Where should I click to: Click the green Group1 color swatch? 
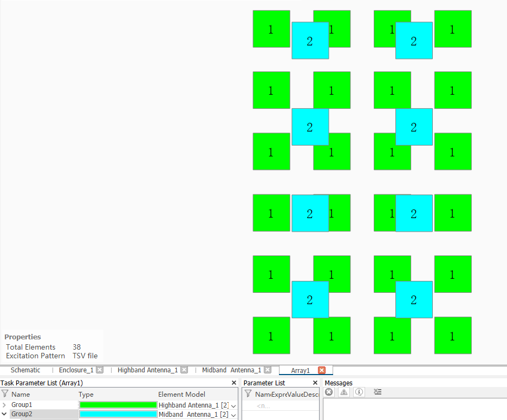tap(118, 405)
